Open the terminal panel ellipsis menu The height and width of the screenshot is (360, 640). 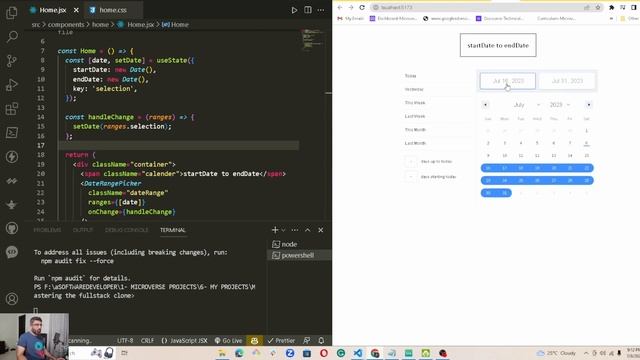click(295, 230)
